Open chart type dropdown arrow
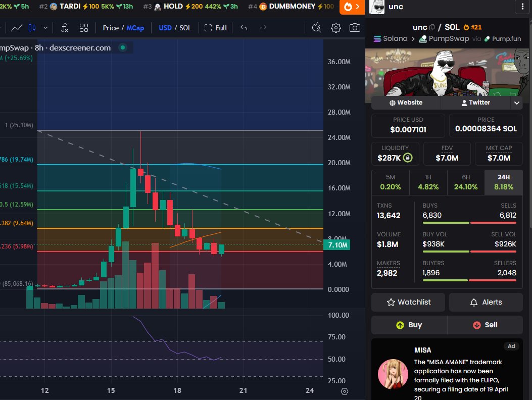 pos(45,28)
